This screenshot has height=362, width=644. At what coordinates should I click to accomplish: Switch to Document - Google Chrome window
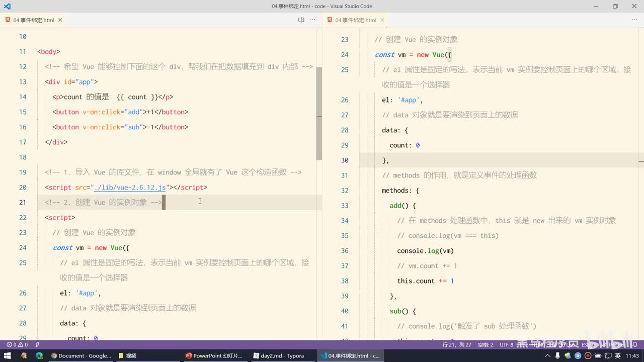(81, 355)
